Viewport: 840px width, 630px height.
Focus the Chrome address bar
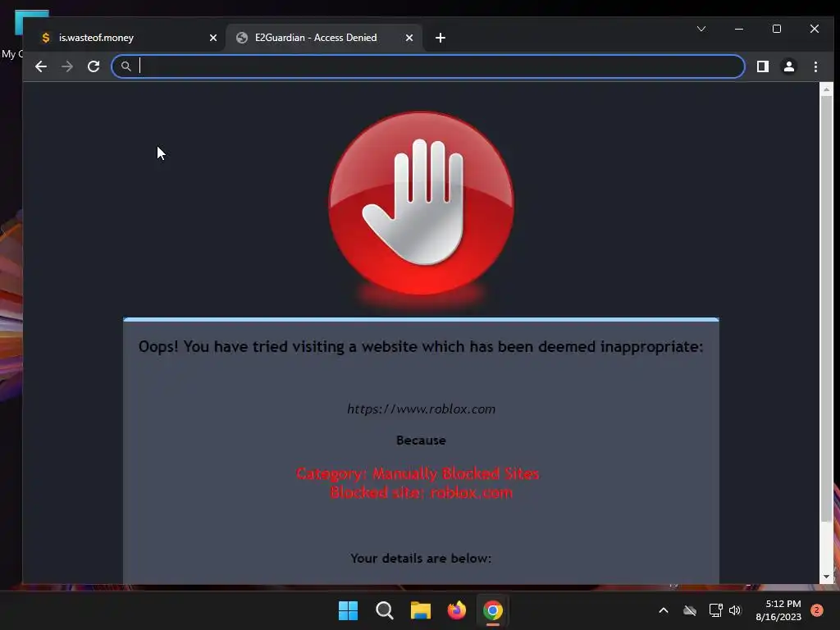(x=428, y=66)
